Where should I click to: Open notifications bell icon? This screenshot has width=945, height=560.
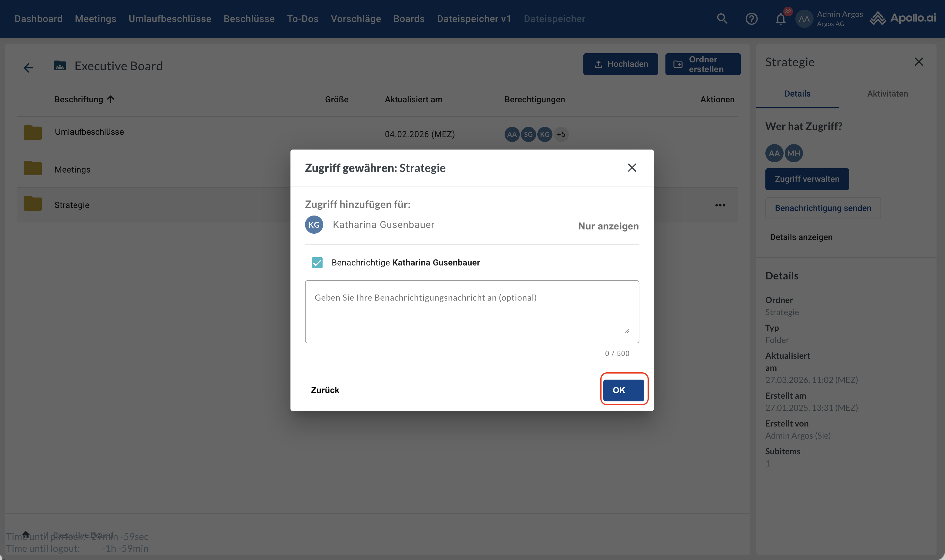tap(781, 19)
